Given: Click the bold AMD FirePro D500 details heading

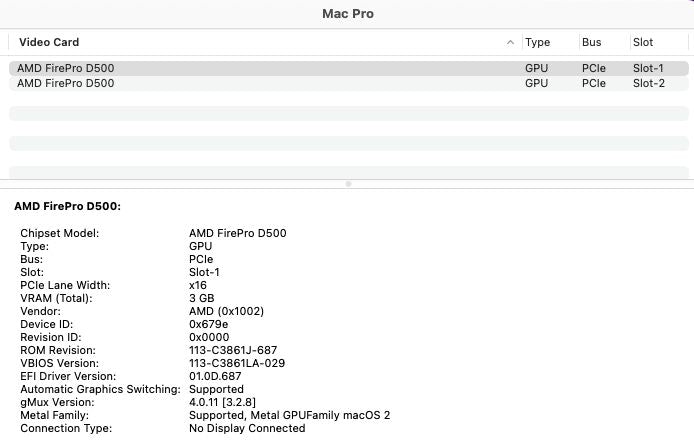Looking at the screenshot, I should [x=68, y=206].
